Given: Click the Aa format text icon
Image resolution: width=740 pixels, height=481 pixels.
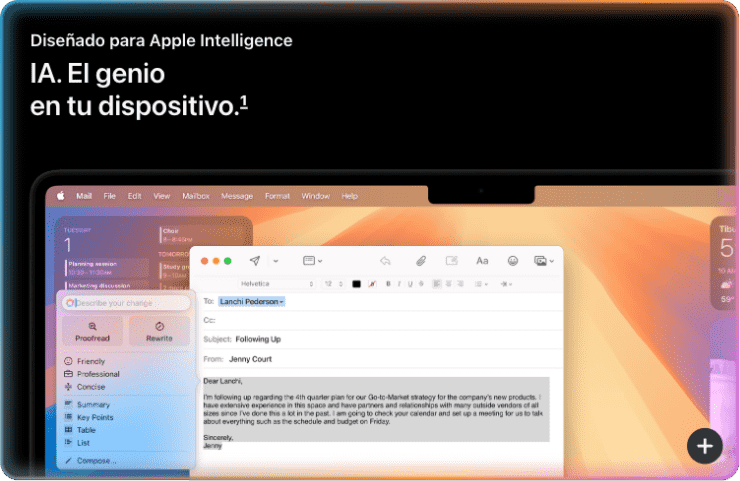Looking at the screenshot, I should [x=482, y=261].
